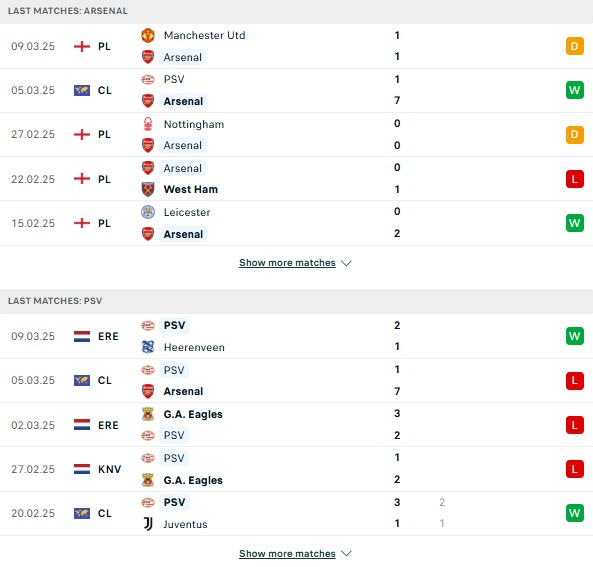Image resolution: width=593 pixels, height=567 pixels.
Task: Click the G.A. Eagles crest in the 02.03.25 match
Action: coord(148,414)
